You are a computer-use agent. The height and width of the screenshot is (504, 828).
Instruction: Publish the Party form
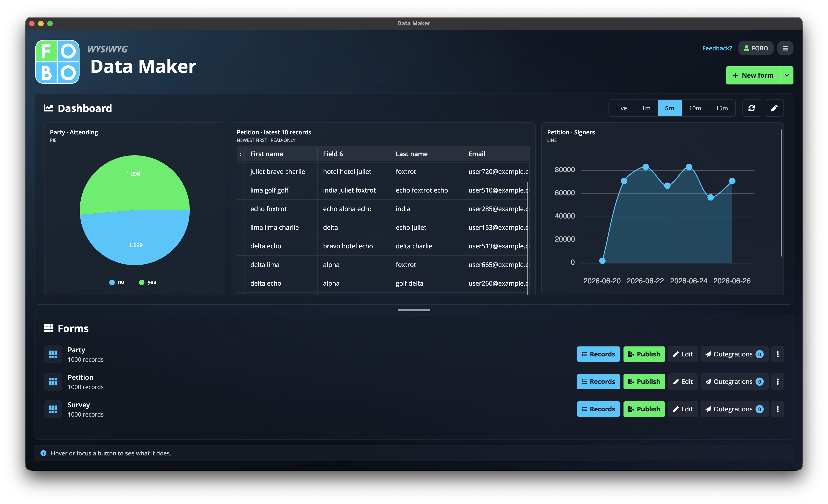point(644,354)
